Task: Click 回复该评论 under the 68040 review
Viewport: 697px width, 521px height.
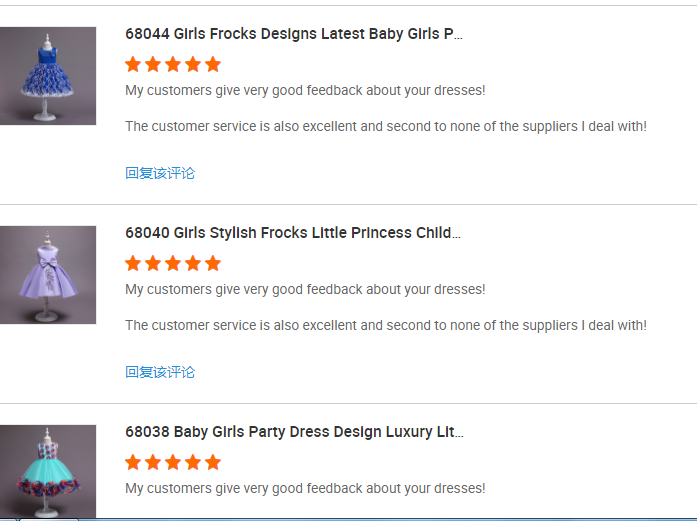Action: 160,372
